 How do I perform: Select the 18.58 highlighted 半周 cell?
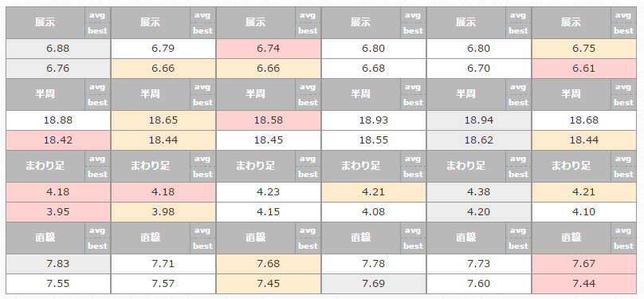point(268,120)
